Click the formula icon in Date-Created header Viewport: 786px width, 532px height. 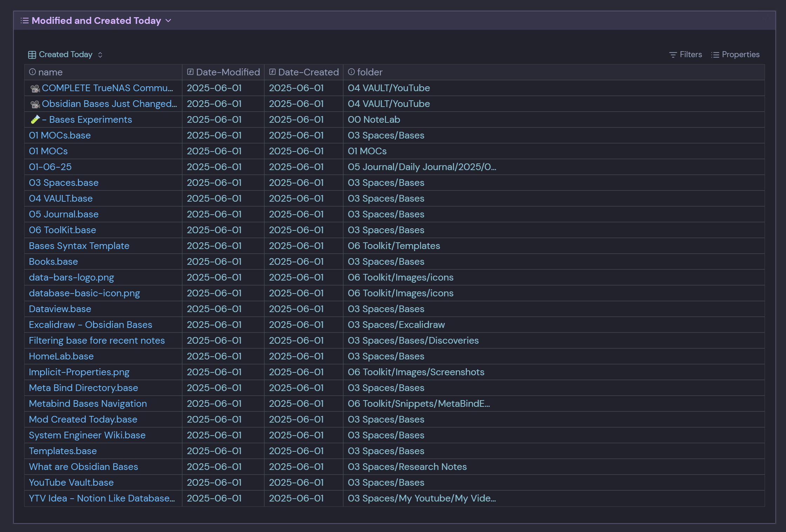pyautogui.click(x=273, y=72)
